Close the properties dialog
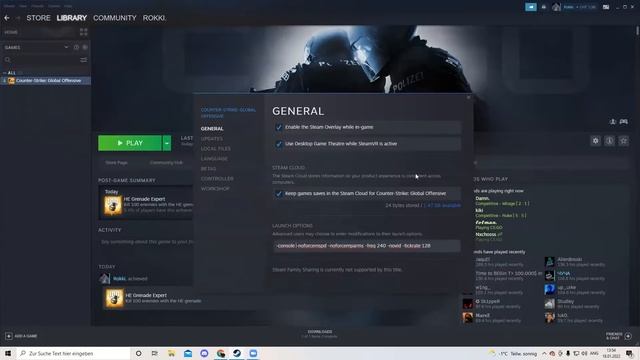 pos(469,97)
